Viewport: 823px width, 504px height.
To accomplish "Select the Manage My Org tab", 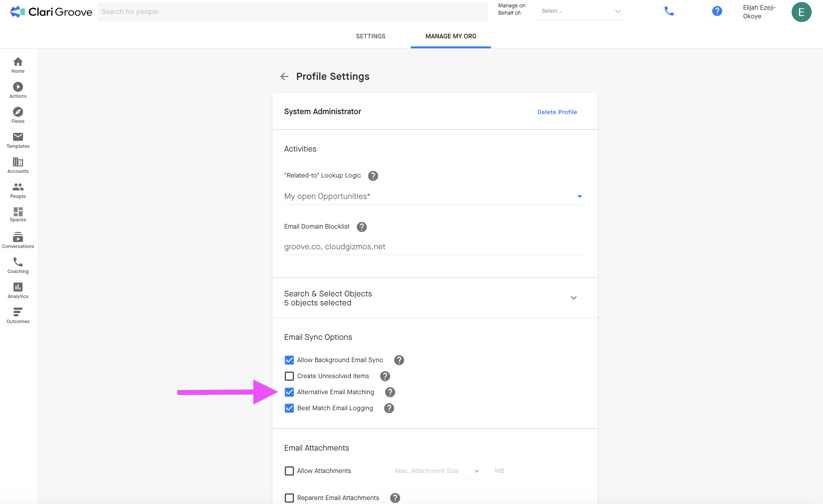I will pos(451,36).
